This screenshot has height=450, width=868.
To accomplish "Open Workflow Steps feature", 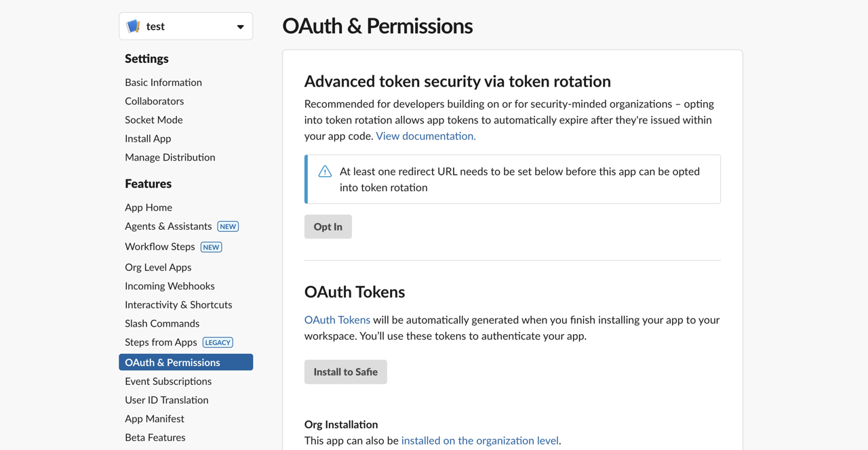I will (160, 247).
